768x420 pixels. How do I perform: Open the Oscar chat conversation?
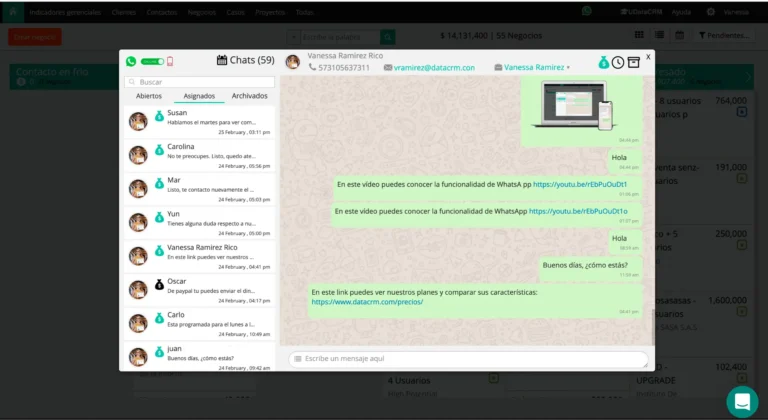[199, 290]
